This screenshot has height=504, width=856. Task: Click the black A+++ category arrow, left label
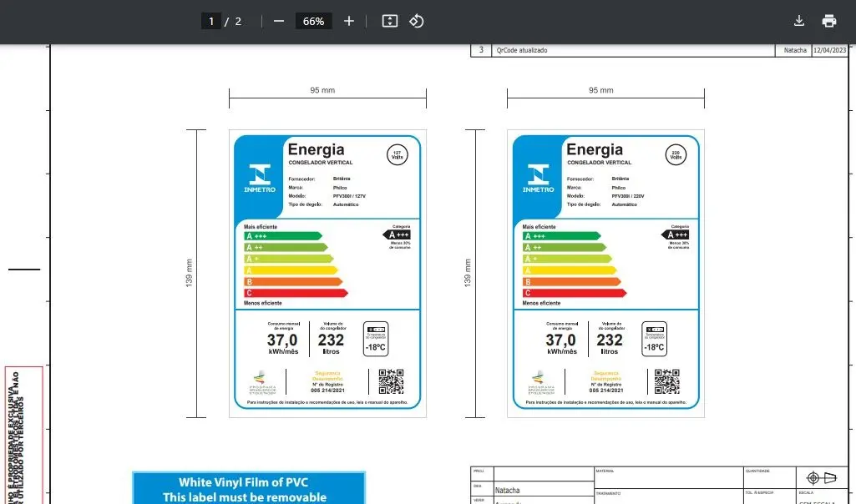(397, 235)
